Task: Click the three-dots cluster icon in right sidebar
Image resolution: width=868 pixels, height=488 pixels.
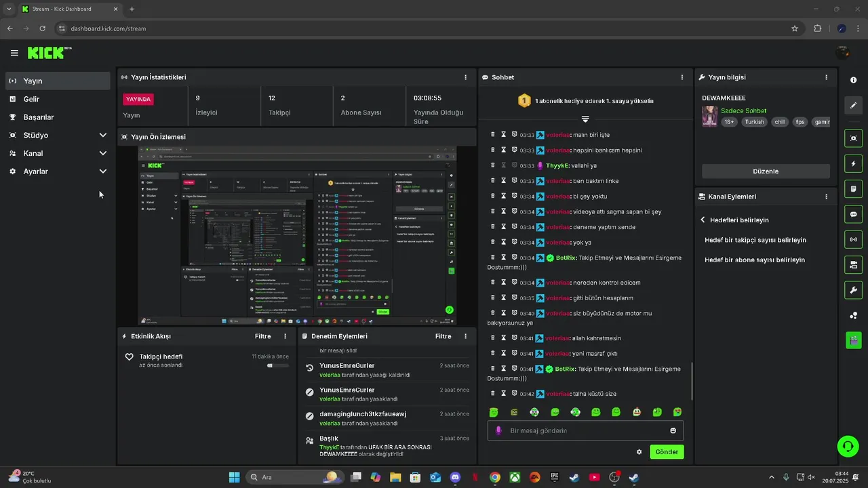Action: (853, 315)
